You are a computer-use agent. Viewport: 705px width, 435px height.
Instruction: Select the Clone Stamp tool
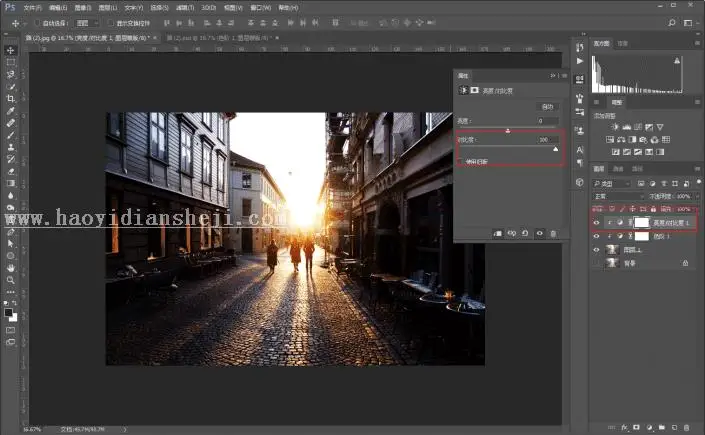pos(11,147)
